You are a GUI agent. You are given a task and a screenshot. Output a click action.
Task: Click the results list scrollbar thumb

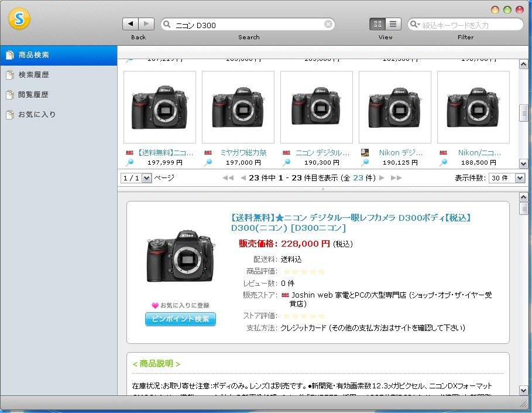524,113
